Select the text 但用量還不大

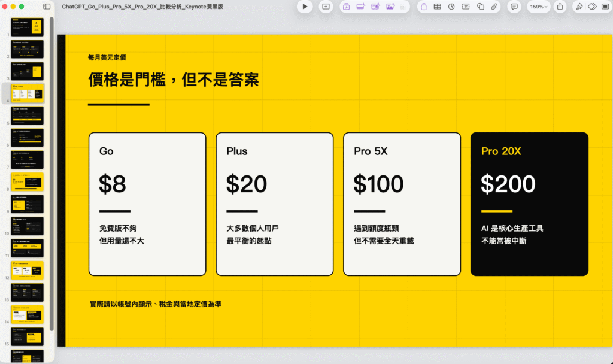point(122,241)
